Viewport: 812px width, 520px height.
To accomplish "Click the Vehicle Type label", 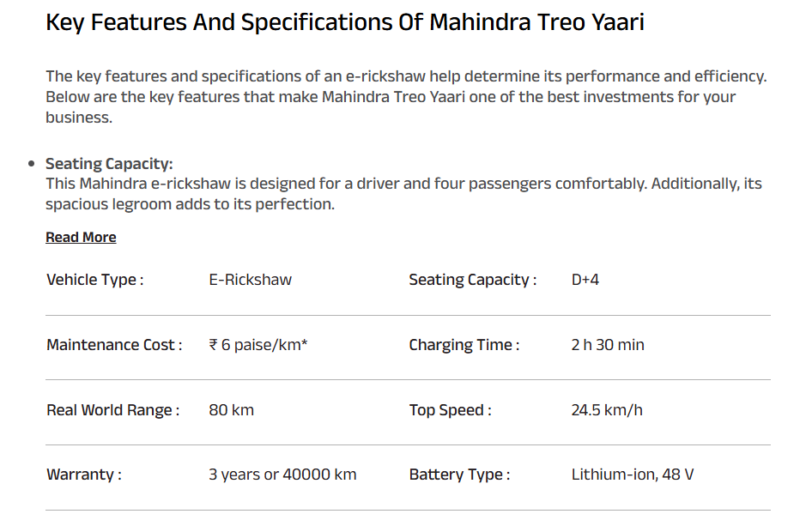I will click(94, 280).
